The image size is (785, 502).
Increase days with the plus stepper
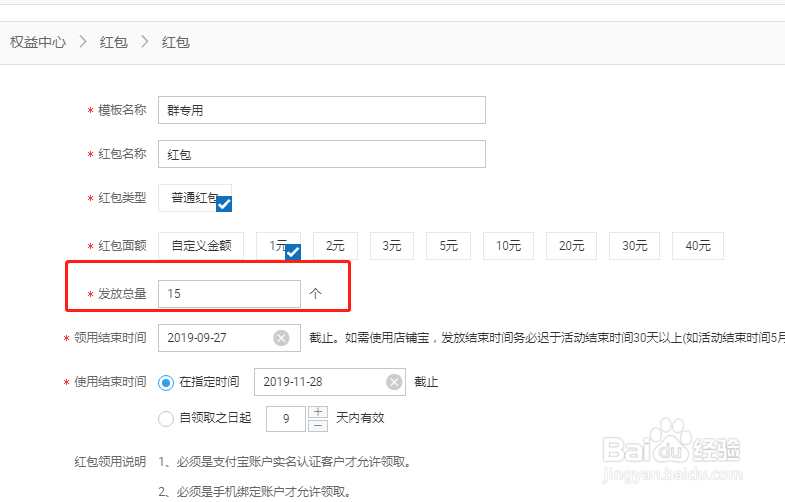pyautogui.click(x=318, y=412)
